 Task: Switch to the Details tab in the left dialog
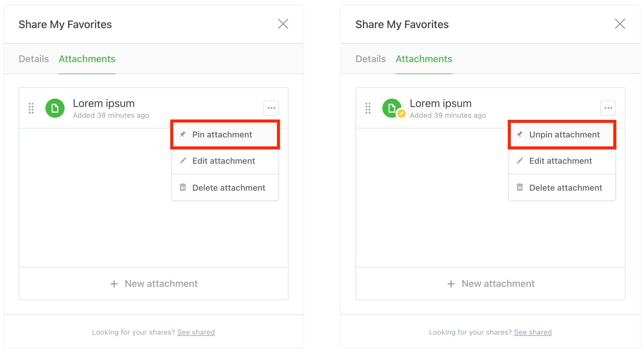(34, 59)
